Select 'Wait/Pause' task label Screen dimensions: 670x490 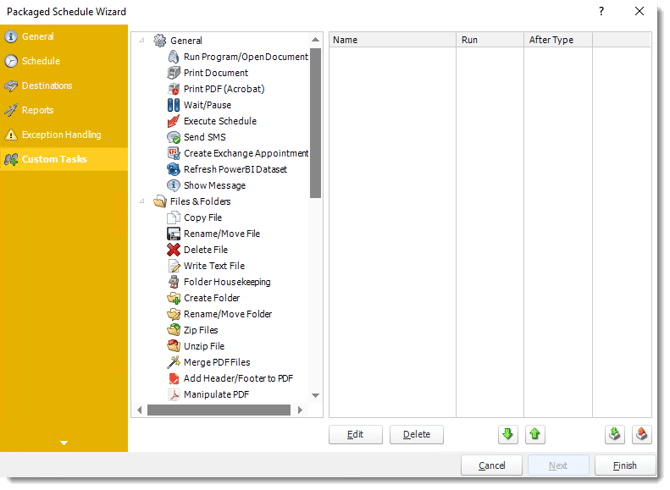tap(208, 105)
